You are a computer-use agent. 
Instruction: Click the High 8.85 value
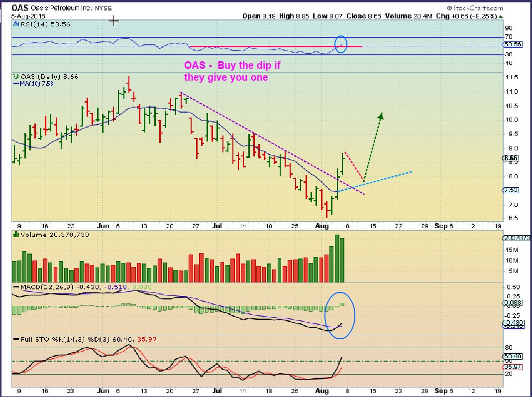tap(294, 16)
